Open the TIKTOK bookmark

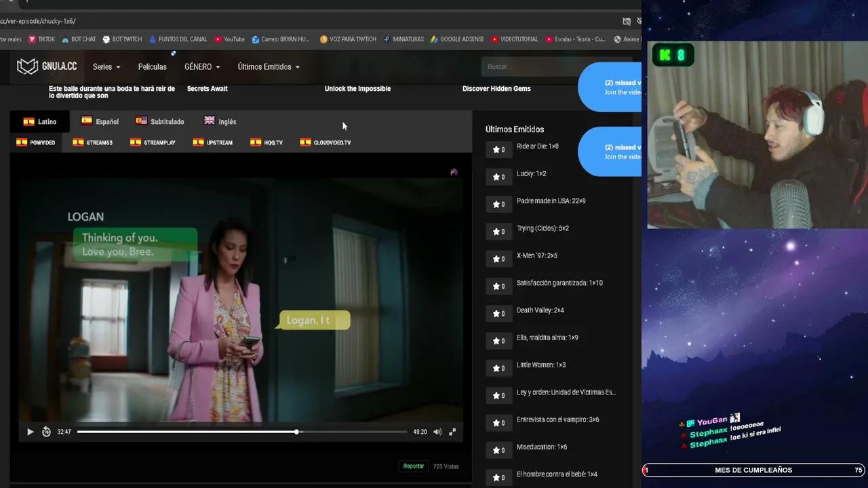[x=41, y=39]
